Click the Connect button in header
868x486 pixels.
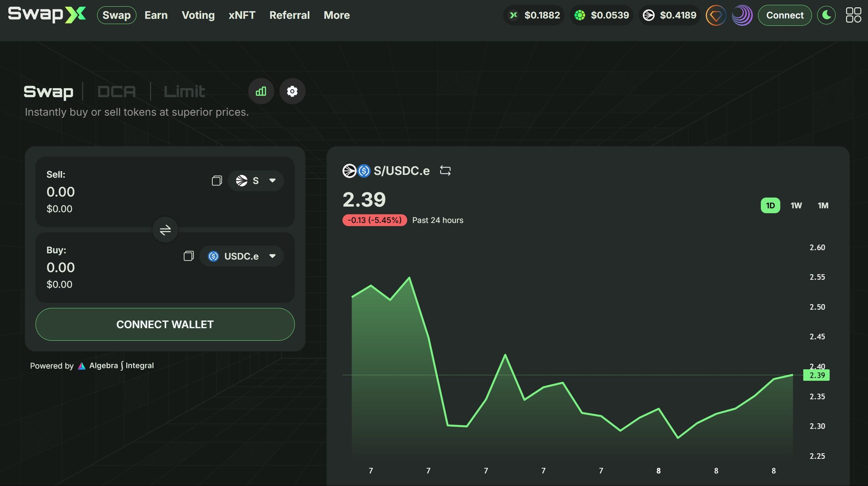click(x=784, y=15)
